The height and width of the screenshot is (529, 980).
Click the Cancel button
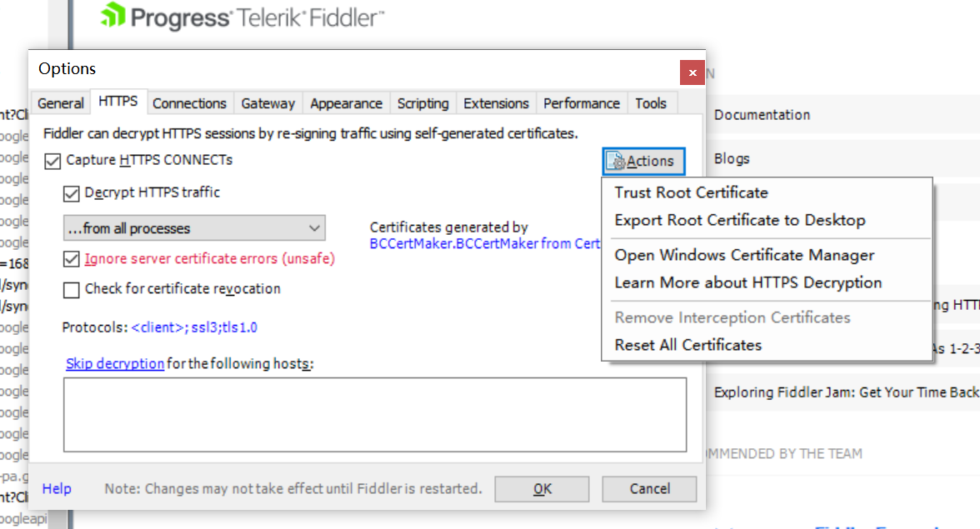[649, 489]
